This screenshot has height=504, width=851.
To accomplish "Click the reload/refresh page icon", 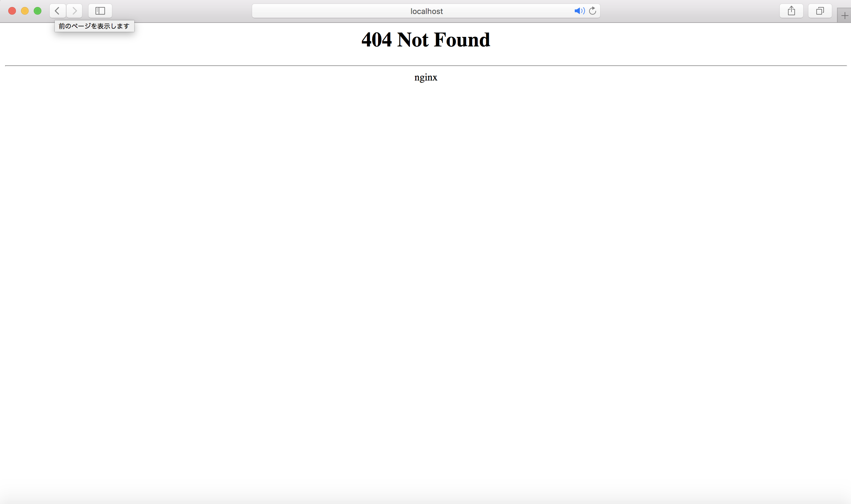I will pyautogui.click(x=592, y=10).
